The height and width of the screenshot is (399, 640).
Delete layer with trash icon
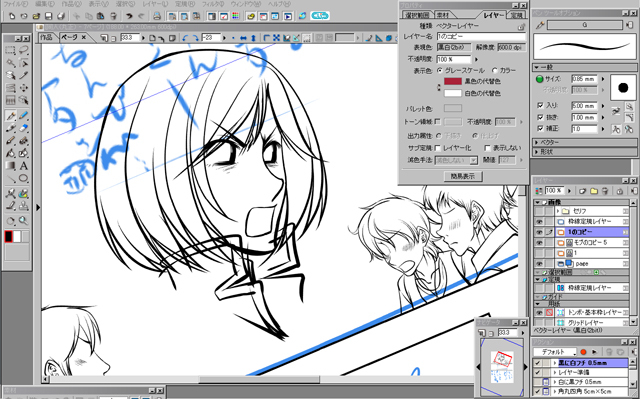(x=605, y=191)
